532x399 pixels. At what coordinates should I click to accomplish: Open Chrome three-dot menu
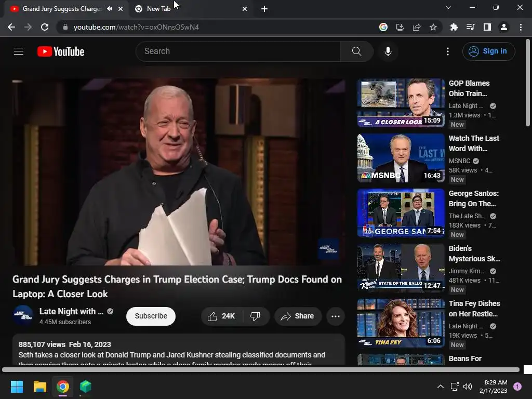521,27
